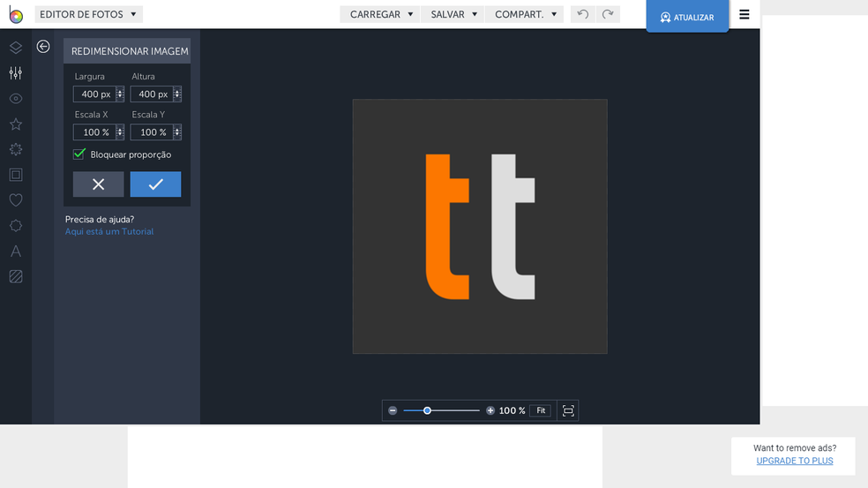Undo the last action
This screenshot has width=868, height=488.
[x=582, y=14]
